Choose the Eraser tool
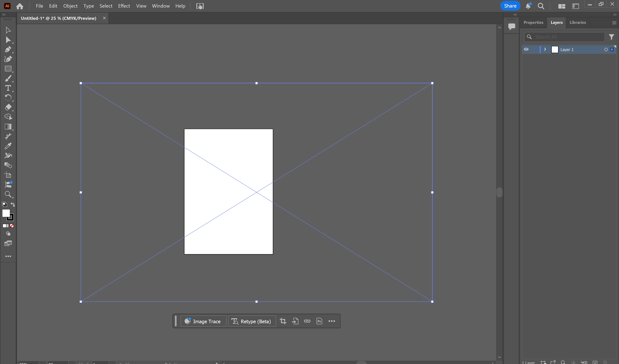Screen dimensions: 619x364 [x=8, y=107]
